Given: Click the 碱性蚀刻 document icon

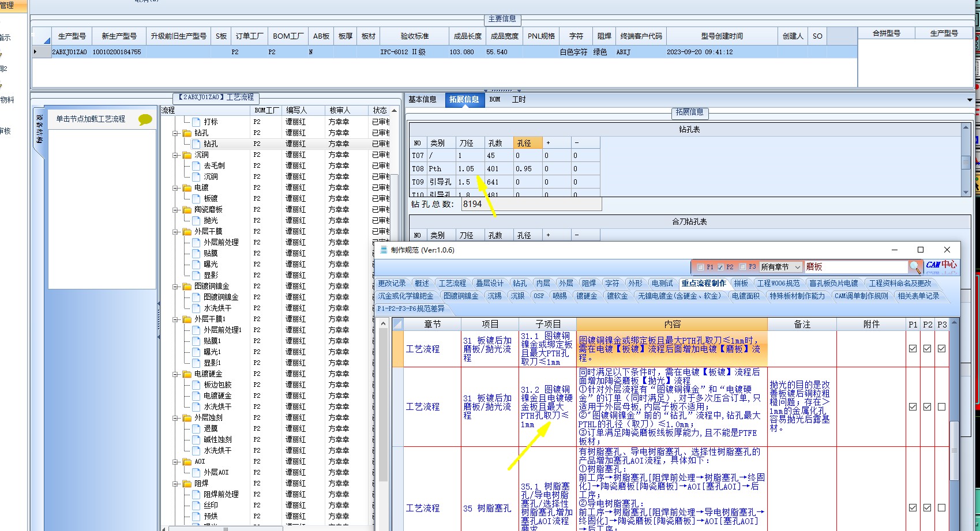Looking at the screenshot, I should coord(196,440).
